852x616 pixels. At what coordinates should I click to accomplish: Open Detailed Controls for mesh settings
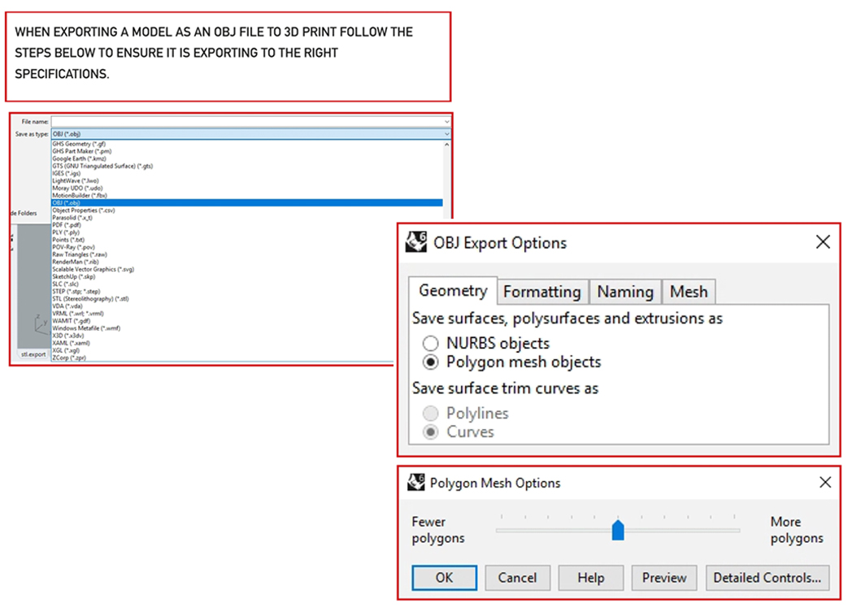tap(767, 578)
